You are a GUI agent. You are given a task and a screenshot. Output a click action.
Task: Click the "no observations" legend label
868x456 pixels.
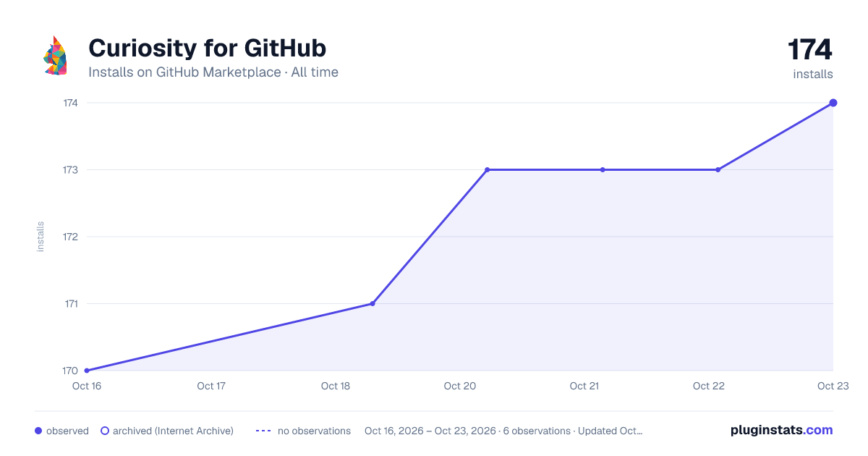click(x=314, y=431)
